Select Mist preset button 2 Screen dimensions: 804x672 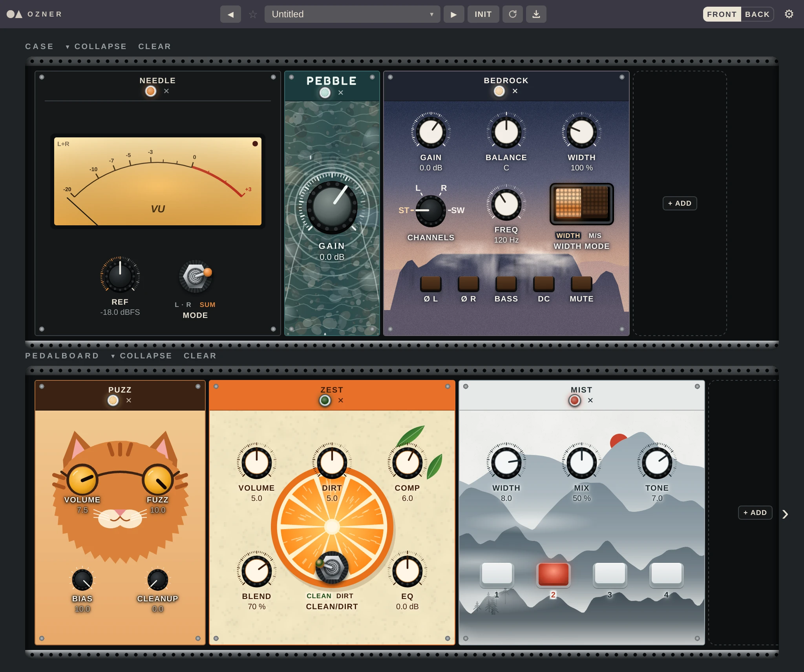[554, 575]
